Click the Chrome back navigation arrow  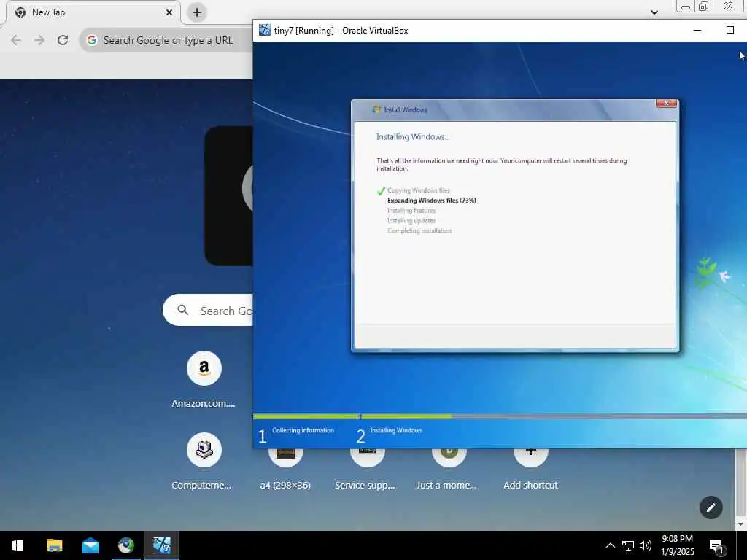[x=16, y=40]
